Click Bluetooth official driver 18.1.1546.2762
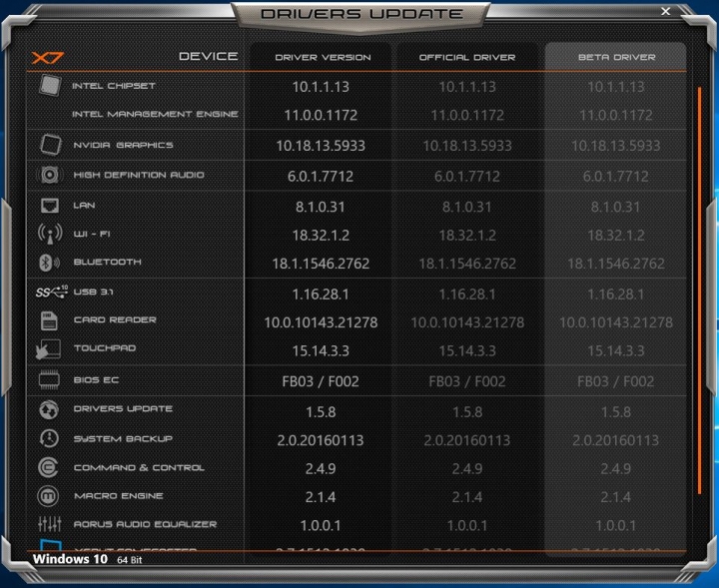The width and height of the screenshot is (719, 588). click(467, 264)
